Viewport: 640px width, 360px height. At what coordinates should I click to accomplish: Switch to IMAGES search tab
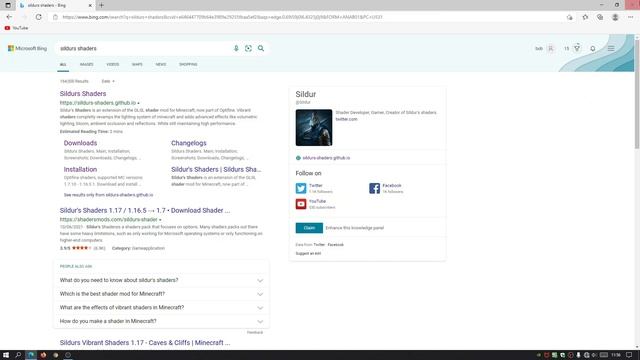tap(87, 64)
